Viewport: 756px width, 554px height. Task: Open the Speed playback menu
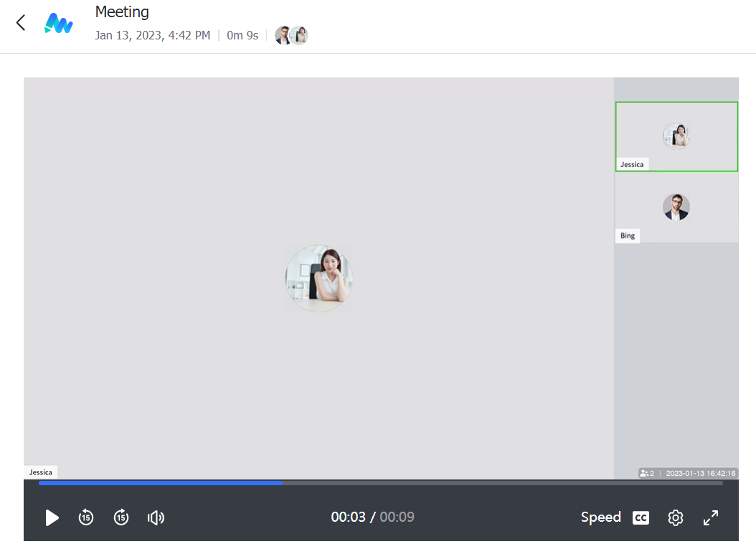[600, 517]
